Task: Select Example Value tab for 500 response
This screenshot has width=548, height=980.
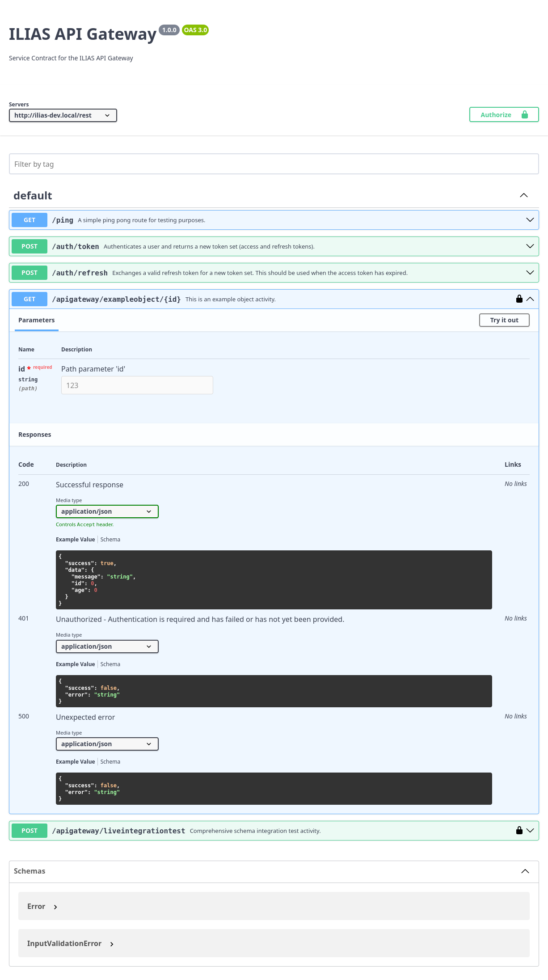Action: [x=75, y=762]
